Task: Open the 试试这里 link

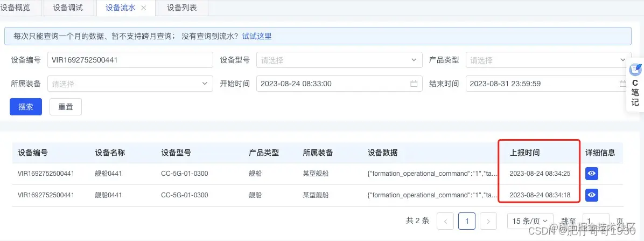Action: click(x=257, y=36)
